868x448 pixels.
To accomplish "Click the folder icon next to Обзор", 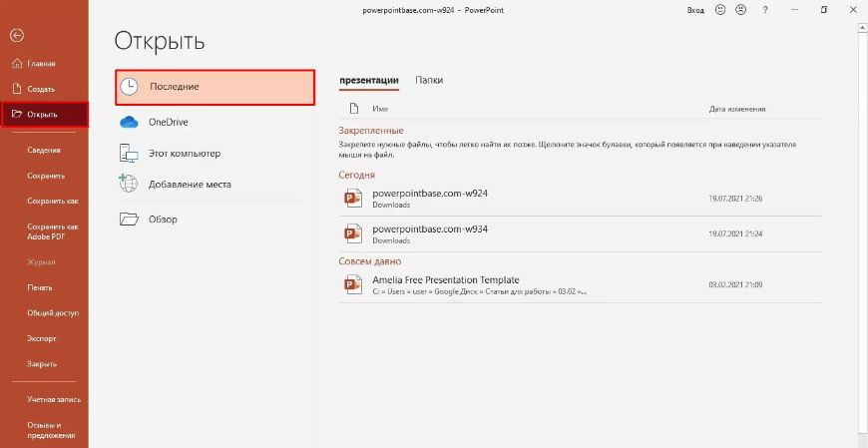I will [x=129, y=220].
